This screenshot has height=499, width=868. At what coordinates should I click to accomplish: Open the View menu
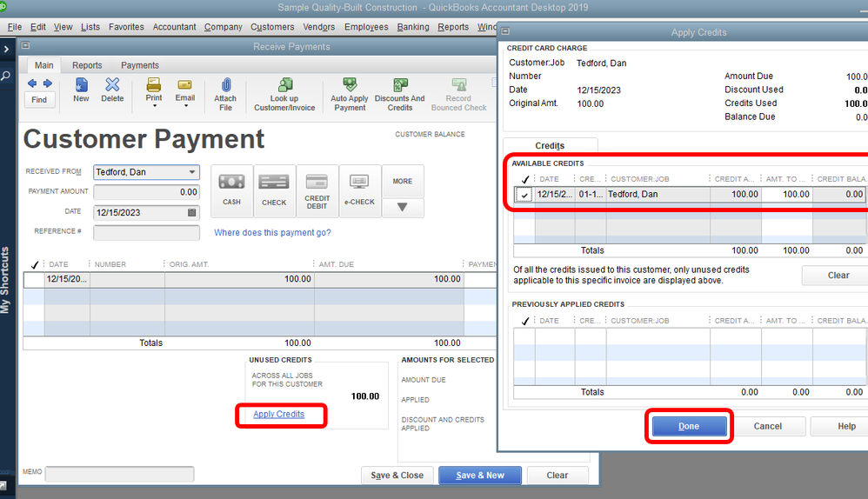pyautogui.click(x=63, y=27)
